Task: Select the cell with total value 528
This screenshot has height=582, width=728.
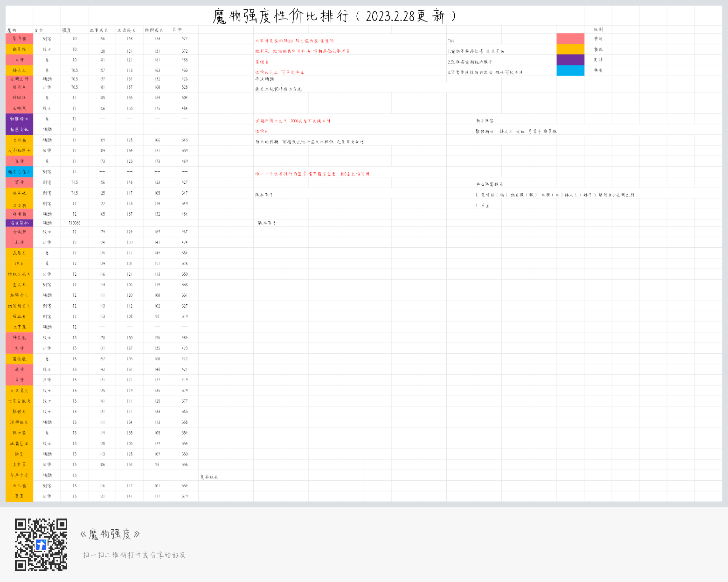Action: [185, 87]
